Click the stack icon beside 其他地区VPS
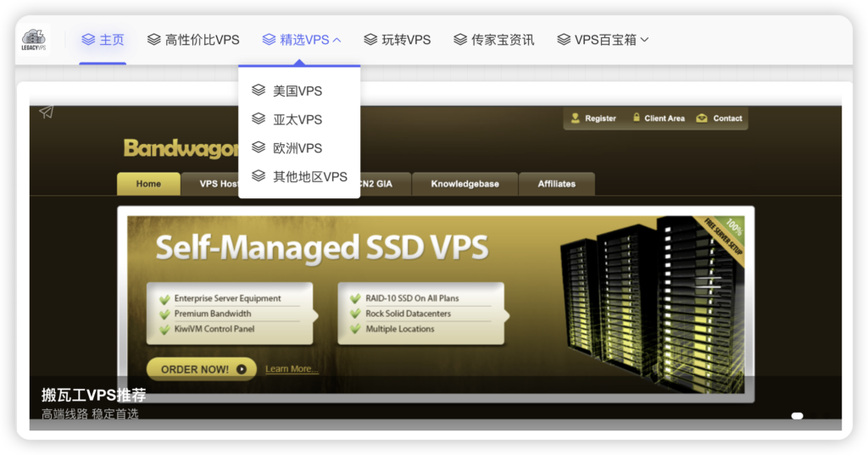The height and width of the screenshot is (455, 868). (259, 175)
